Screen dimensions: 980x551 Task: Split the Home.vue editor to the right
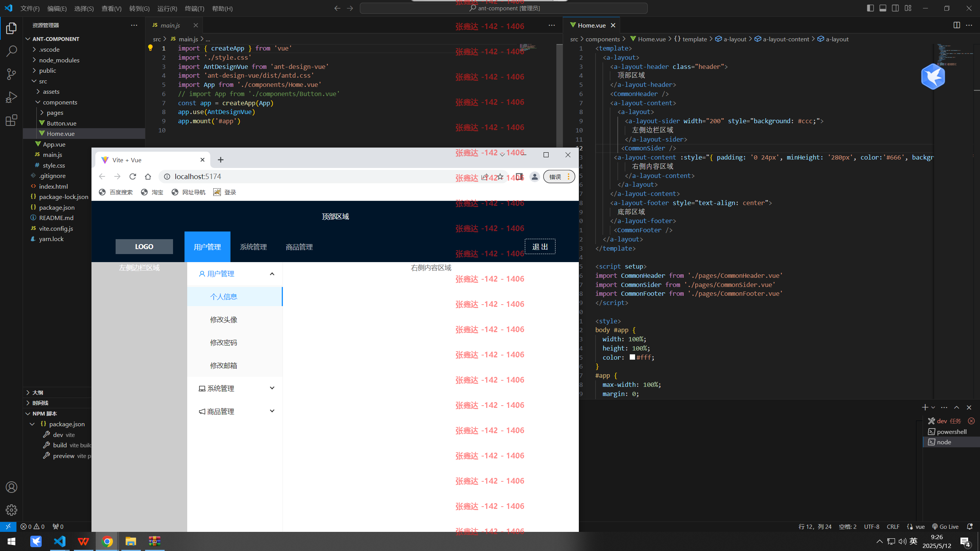(x=957, y=25)
